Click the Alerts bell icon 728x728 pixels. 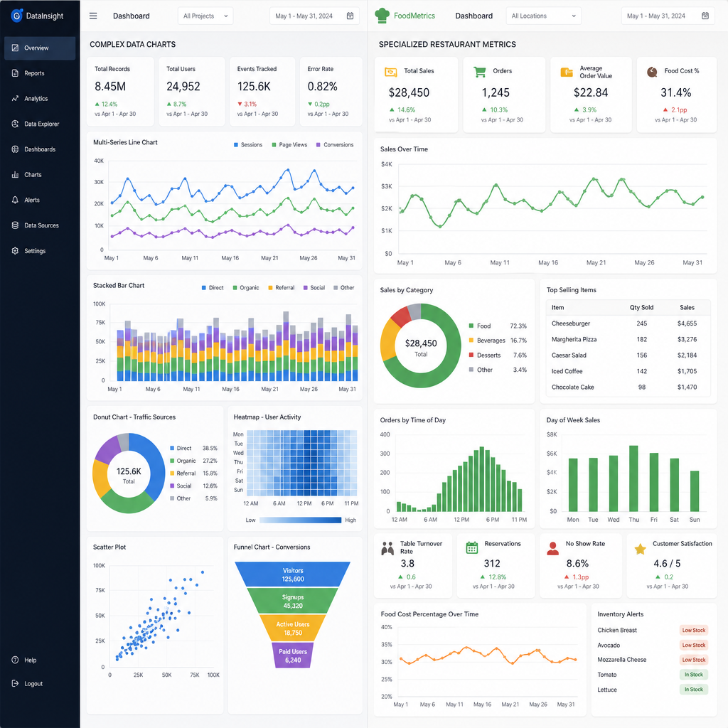click(x=16, y=200)
